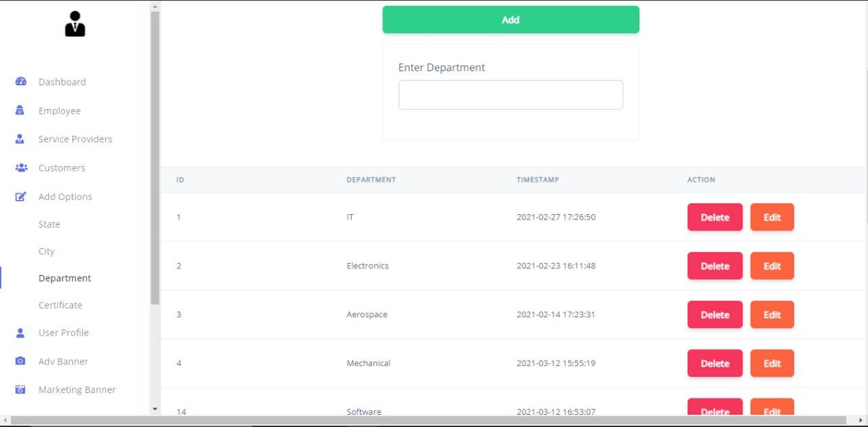The height and width of the screenshot is (427, 868).
Task: Edit the Mechanical department row
Action: [x=772, y=364]
